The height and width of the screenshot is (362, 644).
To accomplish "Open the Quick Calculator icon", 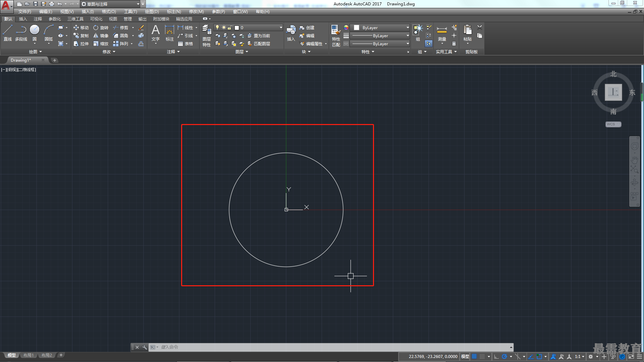I will 454,44.
